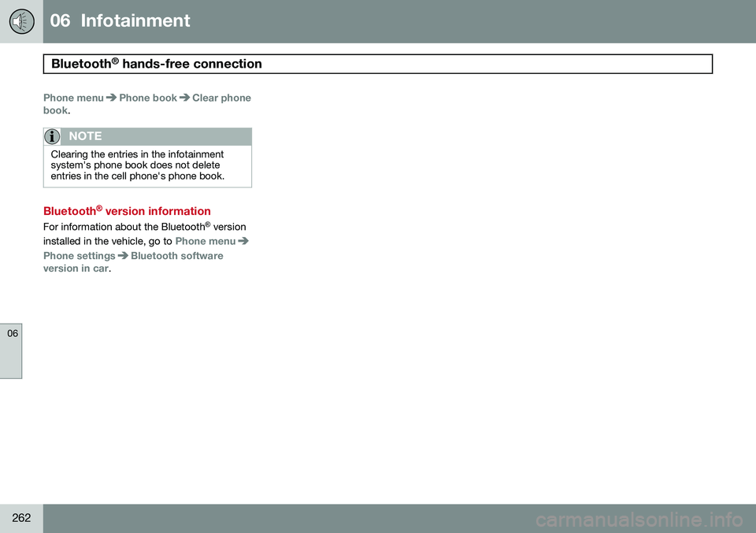Select the '06 Infotainment' chapter heading
Image resolution: width=756 pixels, height=533 pixels.
tap(120, 20)
